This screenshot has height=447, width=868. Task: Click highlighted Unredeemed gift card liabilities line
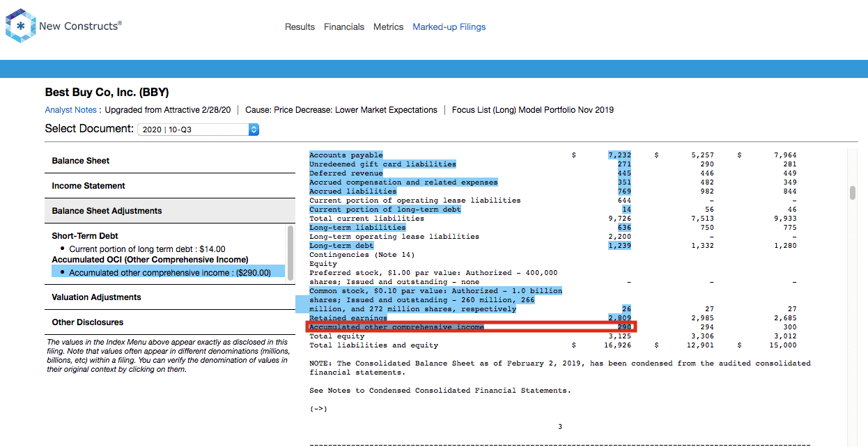pyautogui.click(x=382, y=164)
